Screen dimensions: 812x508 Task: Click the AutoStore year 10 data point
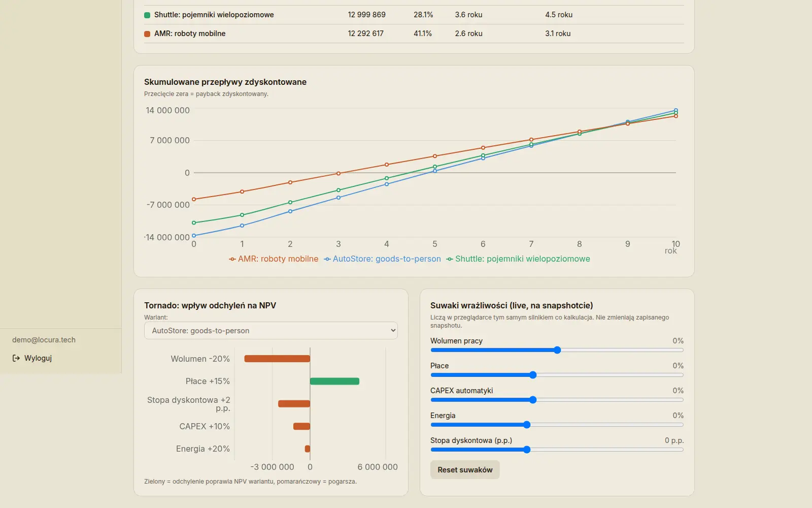[x=676, y=110]
